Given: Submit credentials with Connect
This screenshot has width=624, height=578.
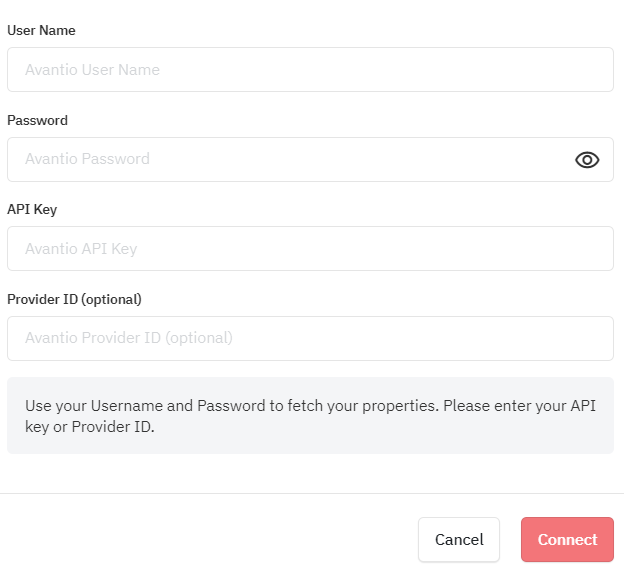Looking at the screenshot, I should 567,540.
